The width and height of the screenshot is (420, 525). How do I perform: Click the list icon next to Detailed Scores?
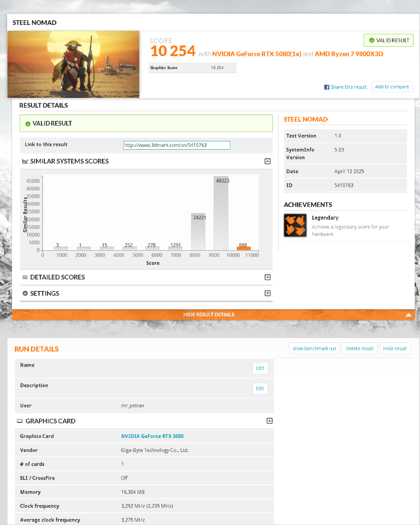pyautogui.click(x=25, y=277)
